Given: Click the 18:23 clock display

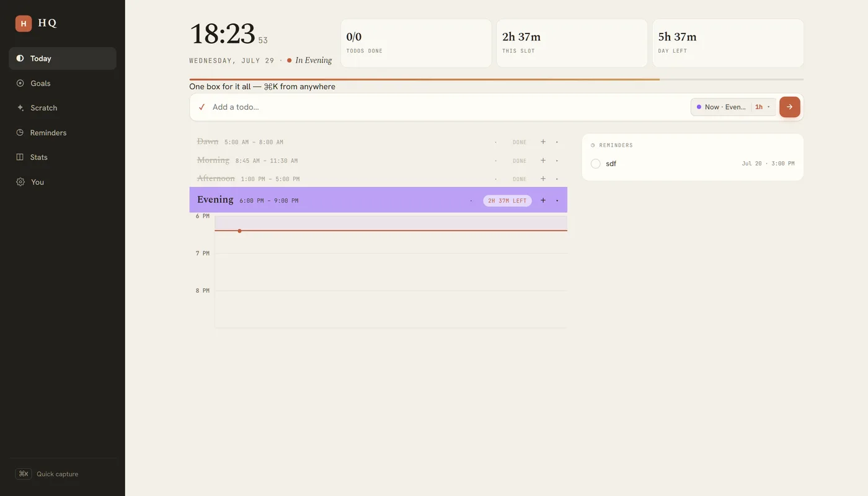Looking at the screenshot, I should coord(223,34).
